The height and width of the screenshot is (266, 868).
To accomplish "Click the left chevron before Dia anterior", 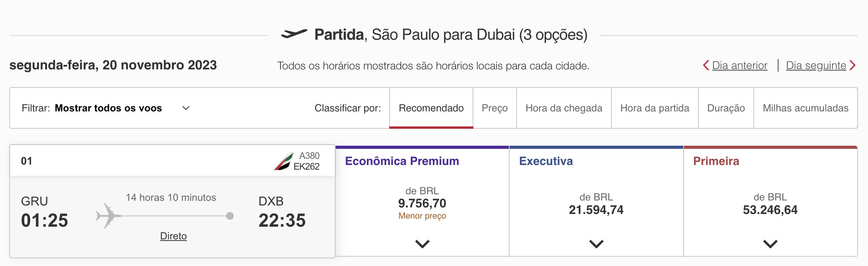I will [706, 66].
